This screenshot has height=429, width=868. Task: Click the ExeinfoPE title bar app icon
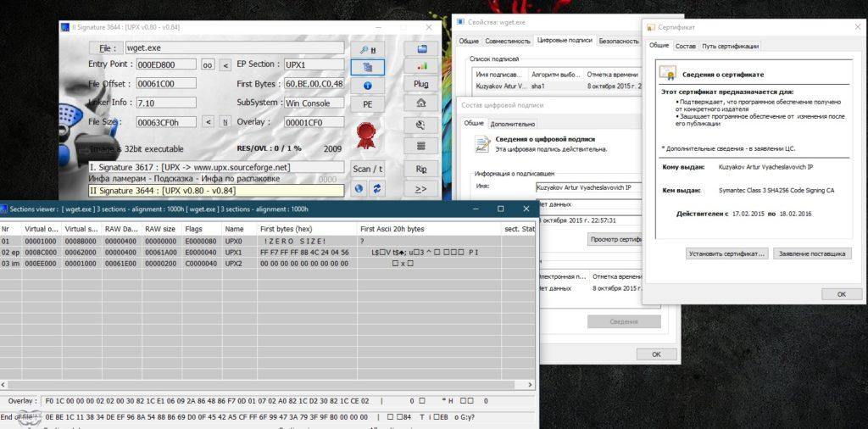click(64, 27)
